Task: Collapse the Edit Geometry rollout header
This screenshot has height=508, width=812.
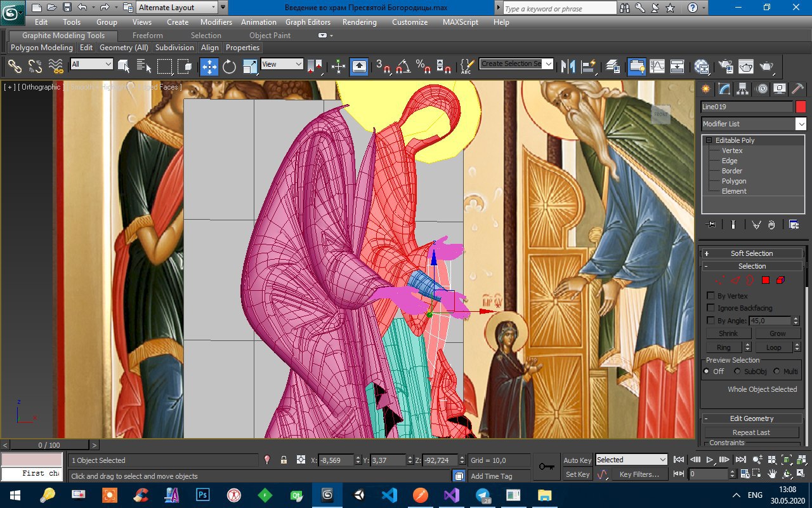Action: pos(752,418)
